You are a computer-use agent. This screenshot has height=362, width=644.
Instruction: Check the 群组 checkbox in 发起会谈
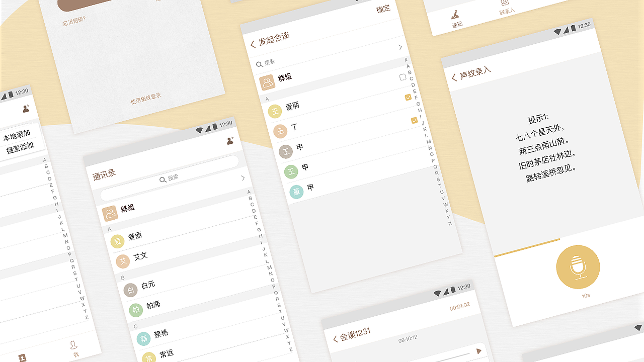[403, 77]
